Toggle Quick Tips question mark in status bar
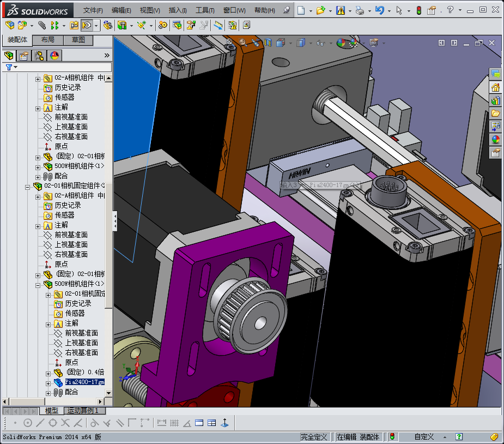Viewport: 504px width, 444px height. [459, 436]
